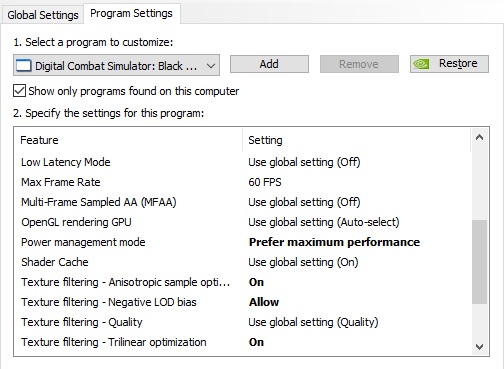Select the Program Settings tab
Screen dimensions: 504x369
[x=131, y=13]
